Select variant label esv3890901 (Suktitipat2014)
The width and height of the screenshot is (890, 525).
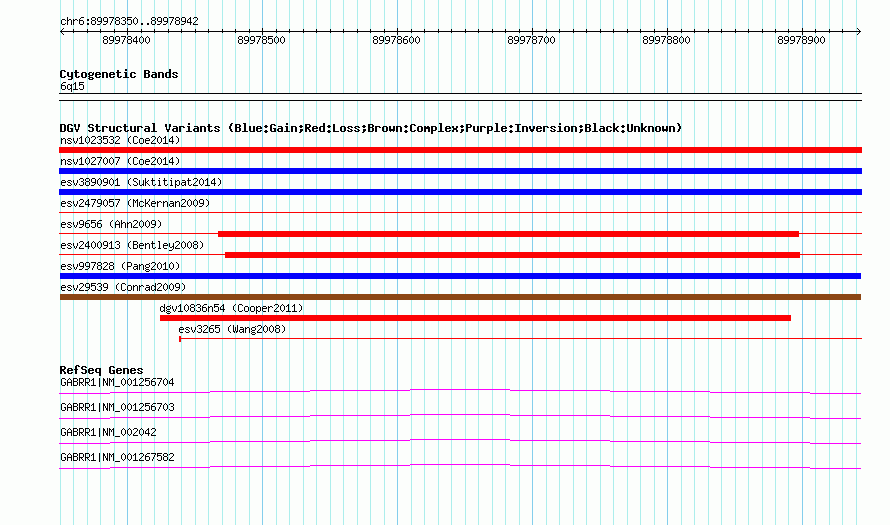141,182
